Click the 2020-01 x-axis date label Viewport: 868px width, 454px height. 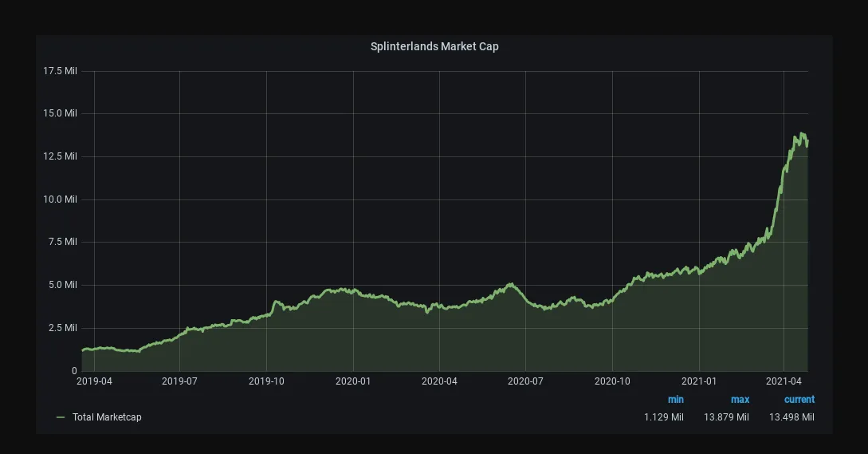coord(353,381)
